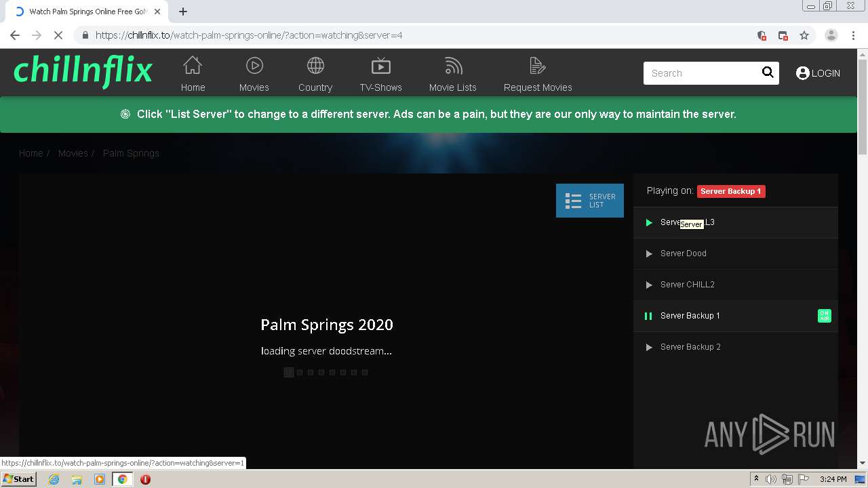Screen dimensions: 868x488
Task: Click the Server Backup 1 red badge
Action: click(x=732, y=191)
